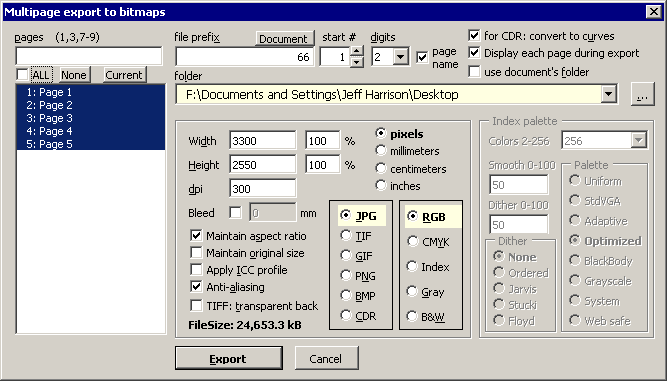Viewport: 667px width, 381px height.
Task: Select CDR file format
Action: click(346, 315)
